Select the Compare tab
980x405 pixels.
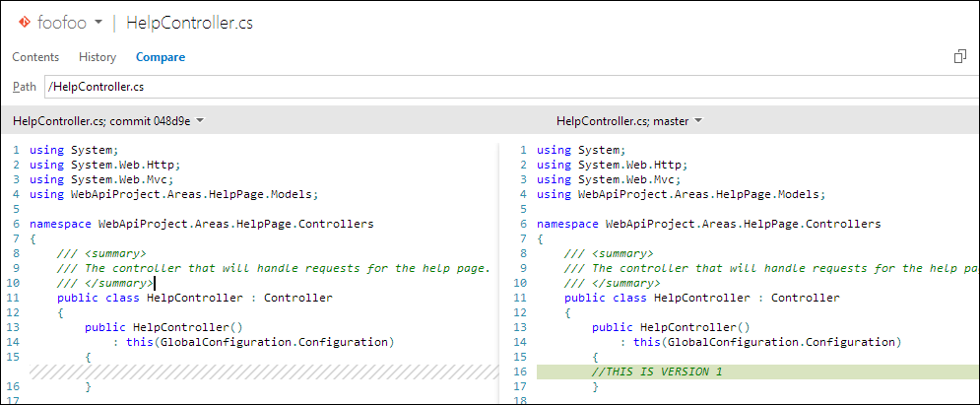click(x=161, y=57)
